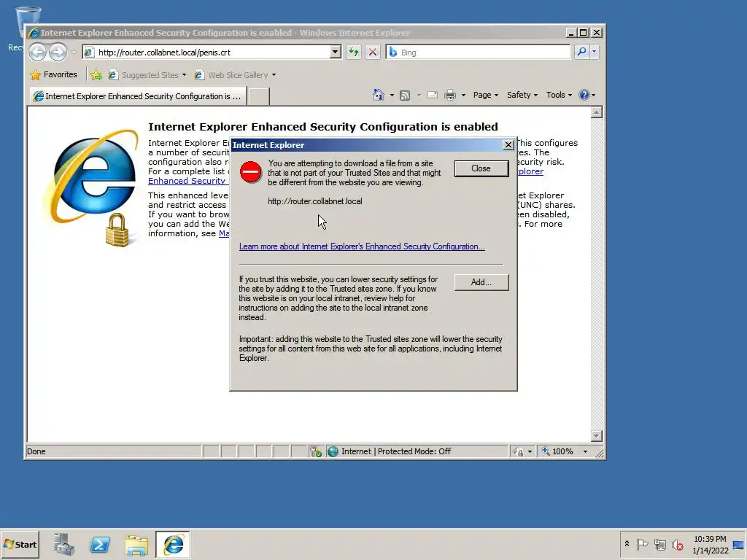Click Internet Explorer taskbar button
The image size is (747, 560).
pyautogui.click(x=173, y=544)
